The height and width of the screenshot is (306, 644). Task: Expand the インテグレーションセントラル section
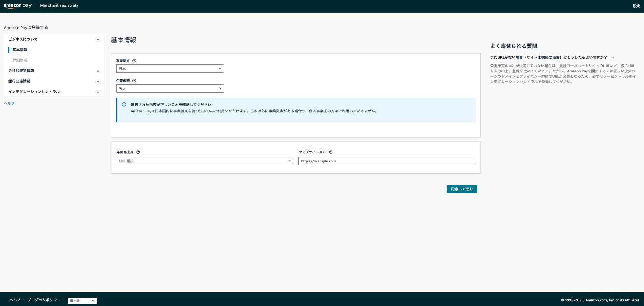tap(54, 92)
